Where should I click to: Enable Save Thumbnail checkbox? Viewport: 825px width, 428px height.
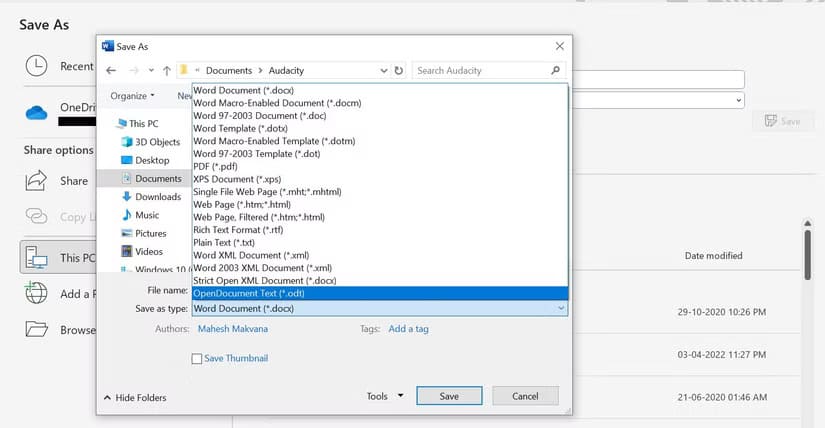pos(197,359)
